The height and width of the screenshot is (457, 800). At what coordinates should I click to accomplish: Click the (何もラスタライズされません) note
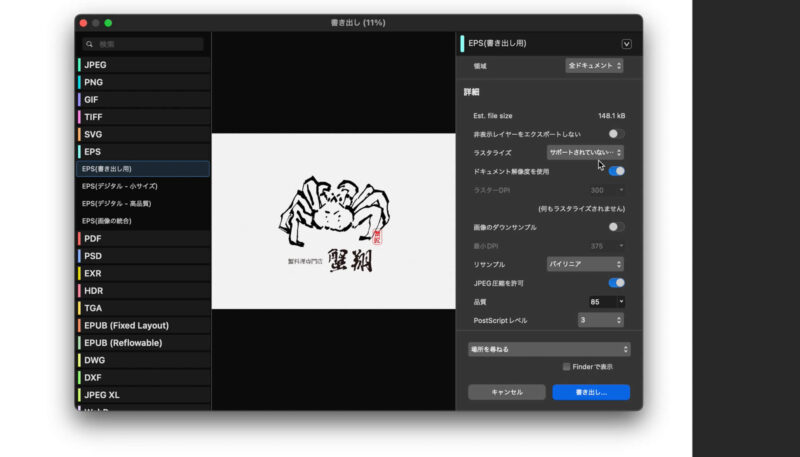pyautogui.click(x=582, y=209)
